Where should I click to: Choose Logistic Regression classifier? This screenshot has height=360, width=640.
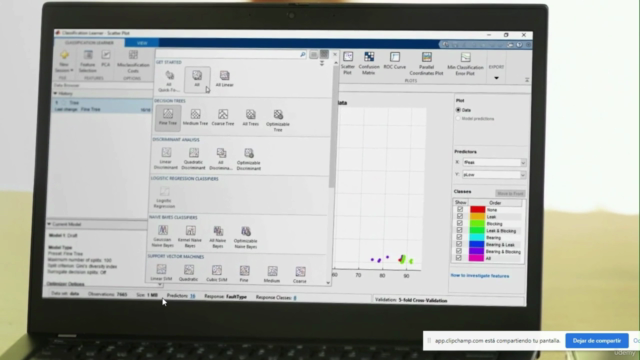tap(164, 198)
